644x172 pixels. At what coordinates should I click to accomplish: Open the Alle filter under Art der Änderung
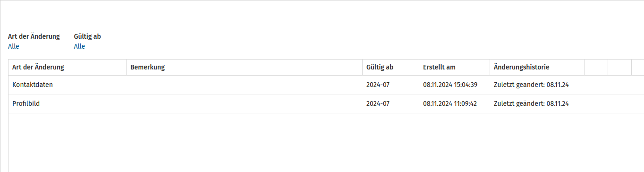pos(14,46)
